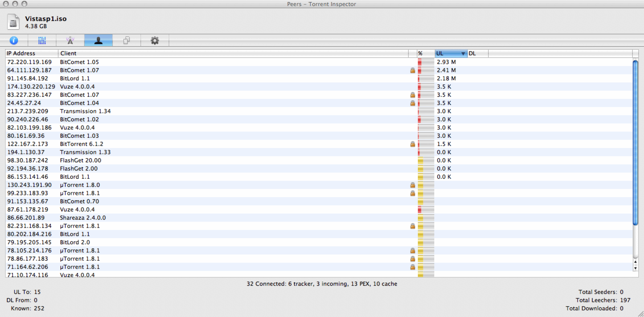644x317 pixels.
Task: Open the General Info tab icon
Action: (14, 40)
